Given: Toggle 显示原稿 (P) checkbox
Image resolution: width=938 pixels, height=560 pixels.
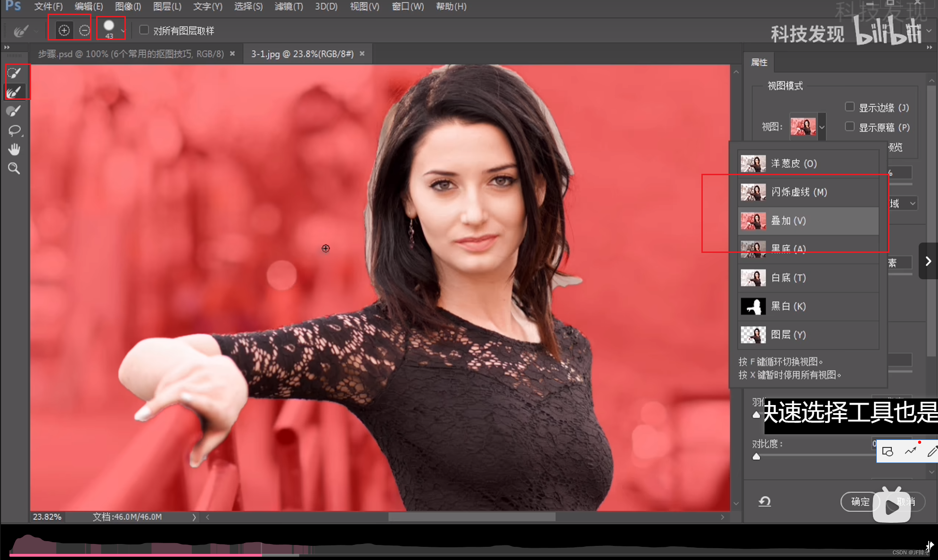Looking at the screenshot, I should (849, 127).
